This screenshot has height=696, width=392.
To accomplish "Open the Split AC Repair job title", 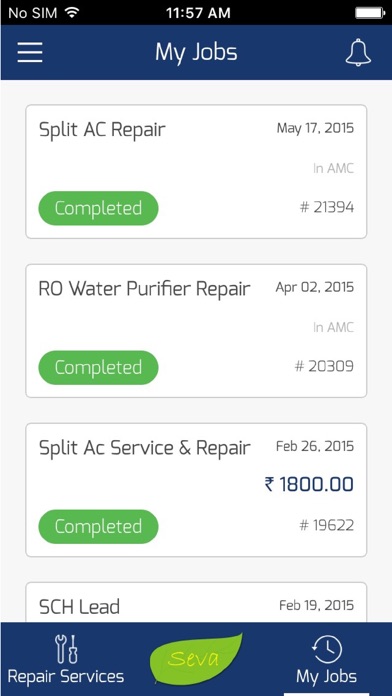I will [x=102, y=130].
